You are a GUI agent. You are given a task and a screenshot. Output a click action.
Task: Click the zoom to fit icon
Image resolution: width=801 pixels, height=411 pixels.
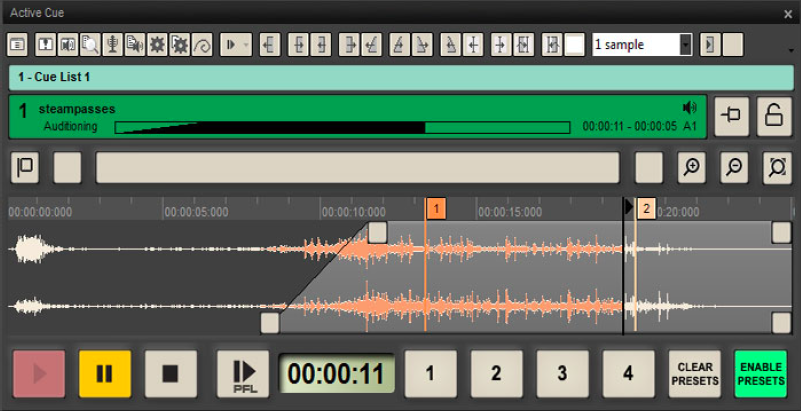coord(777,168)
